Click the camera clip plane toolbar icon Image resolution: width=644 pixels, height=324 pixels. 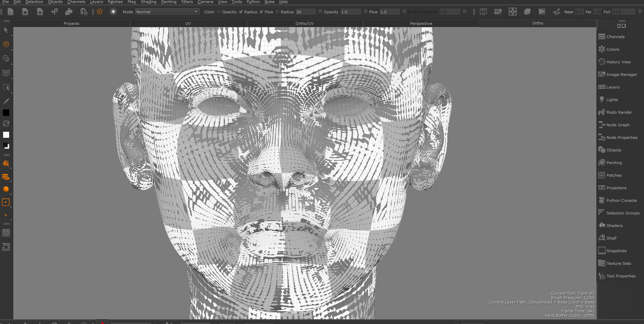(542, 12)
